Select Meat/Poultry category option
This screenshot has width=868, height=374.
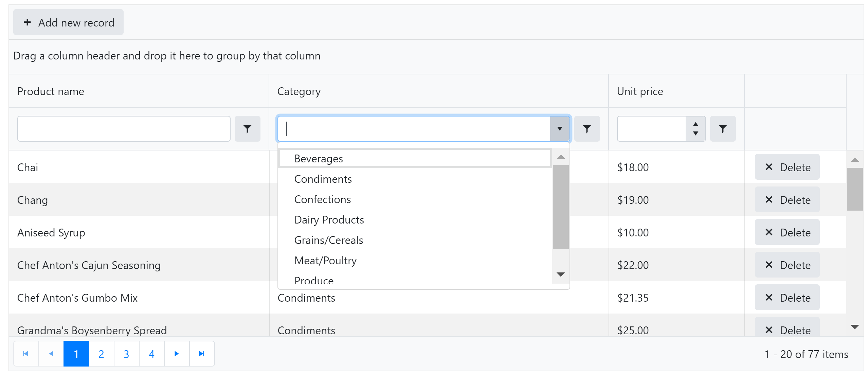tap(325, 261)
